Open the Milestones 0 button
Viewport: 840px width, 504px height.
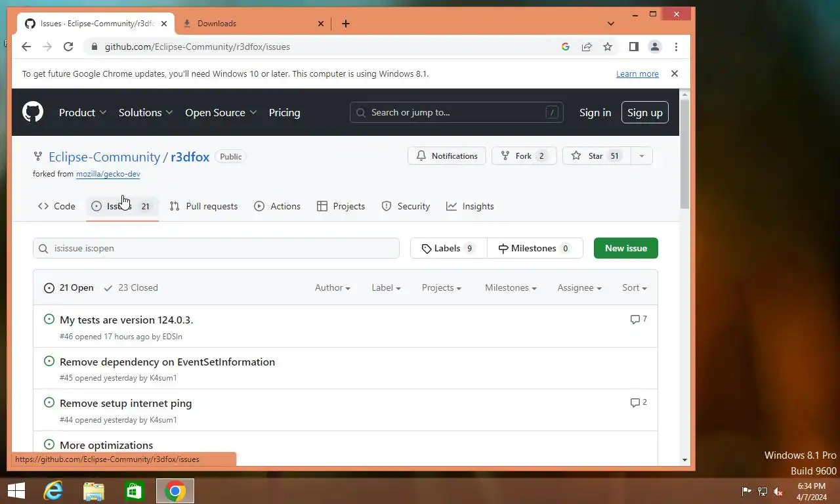(x=535, y=248)
